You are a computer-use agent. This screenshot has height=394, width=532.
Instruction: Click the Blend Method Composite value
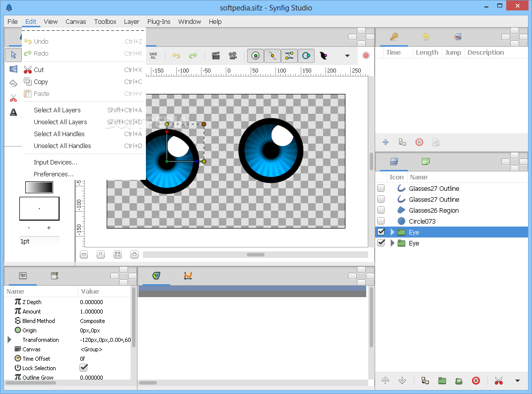92,321
